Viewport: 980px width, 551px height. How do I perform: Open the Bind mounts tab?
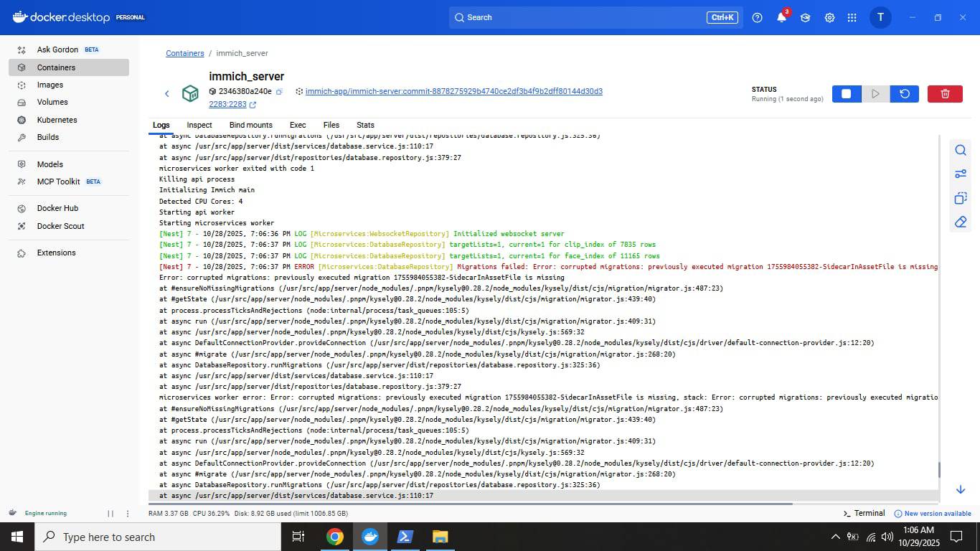tap(250, 125)
